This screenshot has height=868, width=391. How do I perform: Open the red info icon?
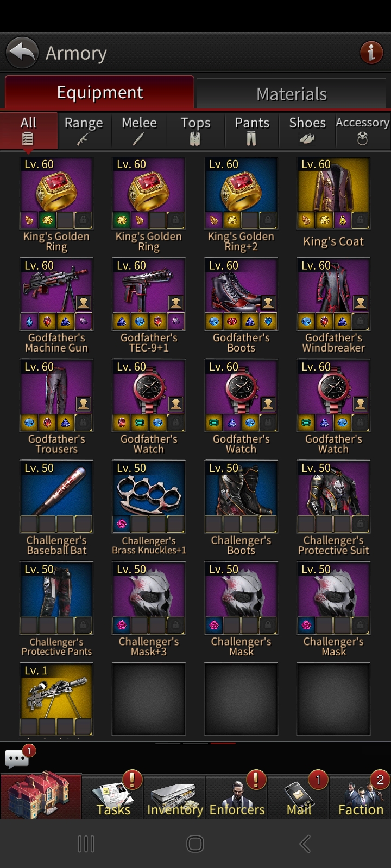click(x=371, y=53)
